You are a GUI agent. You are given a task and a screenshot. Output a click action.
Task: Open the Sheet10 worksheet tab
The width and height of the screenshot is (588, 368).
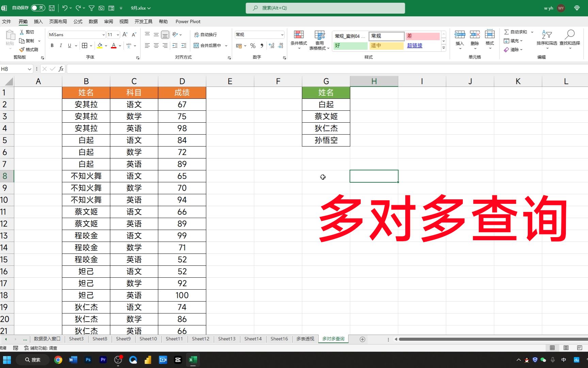pyautogui.click(x=148, y=339)
